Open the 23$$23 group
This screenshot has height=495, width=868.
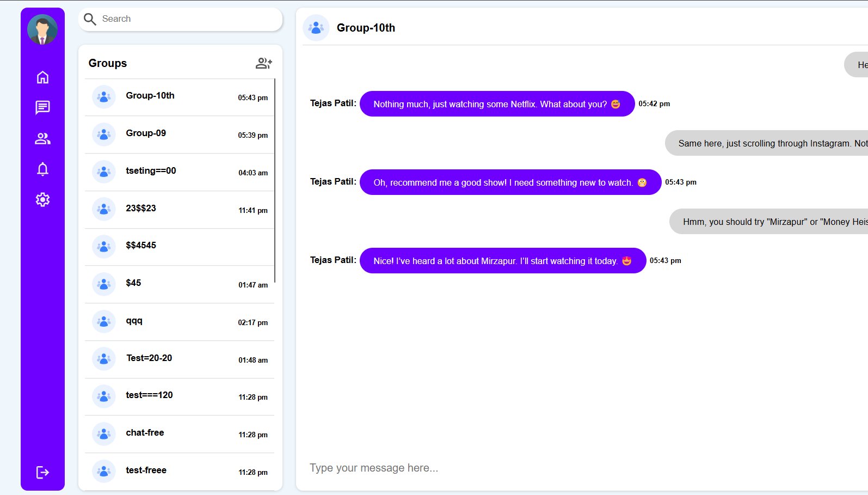pyautogui.click(x=180, y=209)
